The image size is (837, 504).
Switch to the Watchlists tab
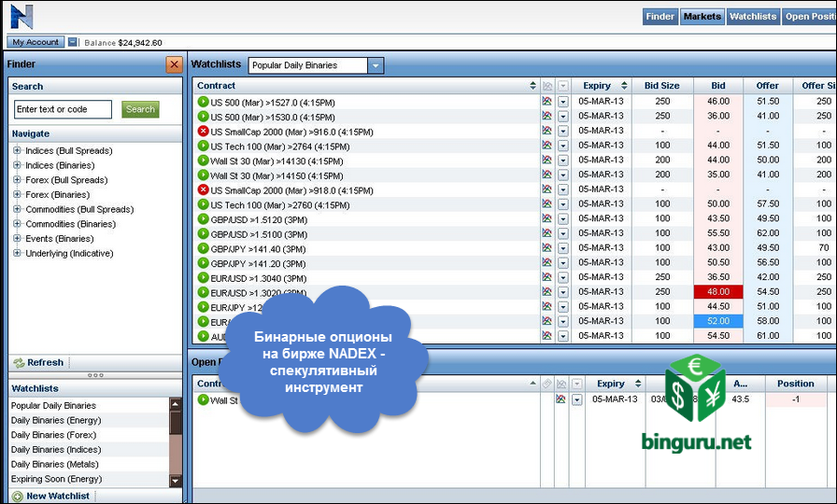753,17
